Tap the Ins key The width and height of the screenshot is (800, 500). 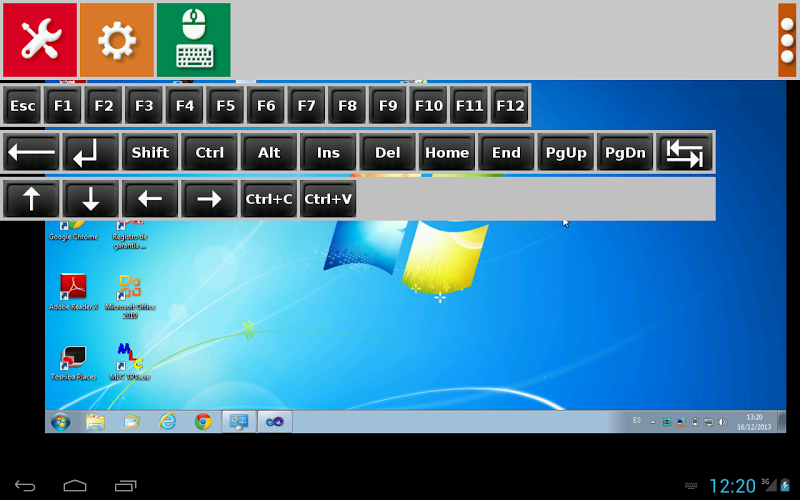pyautogui.click(x=328, y=152)
